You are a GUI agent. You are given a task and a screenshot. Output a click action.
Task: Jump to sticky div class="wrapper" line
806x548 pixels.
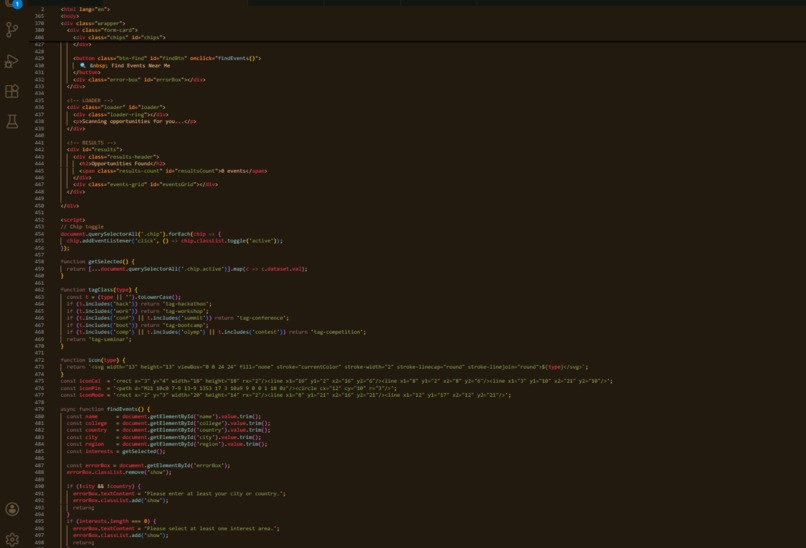pyautogui.click(x=93, y=23)
